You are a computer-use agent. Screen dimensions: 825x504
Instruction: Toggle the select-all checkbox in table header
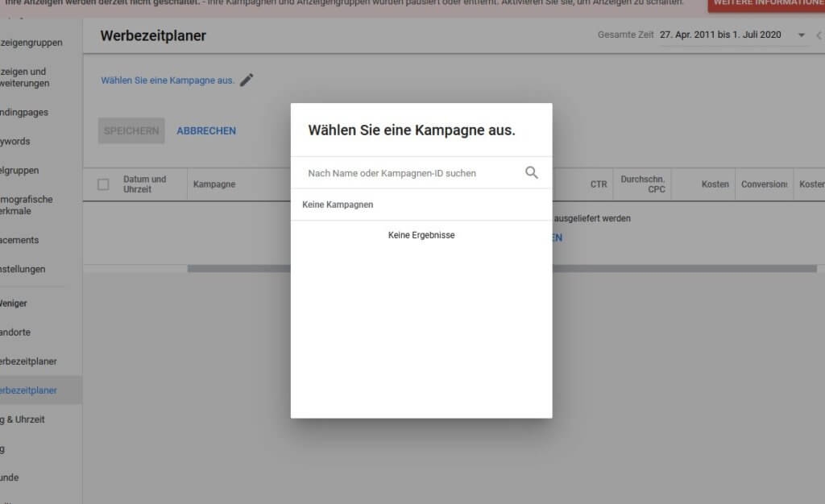click(103, 184)
